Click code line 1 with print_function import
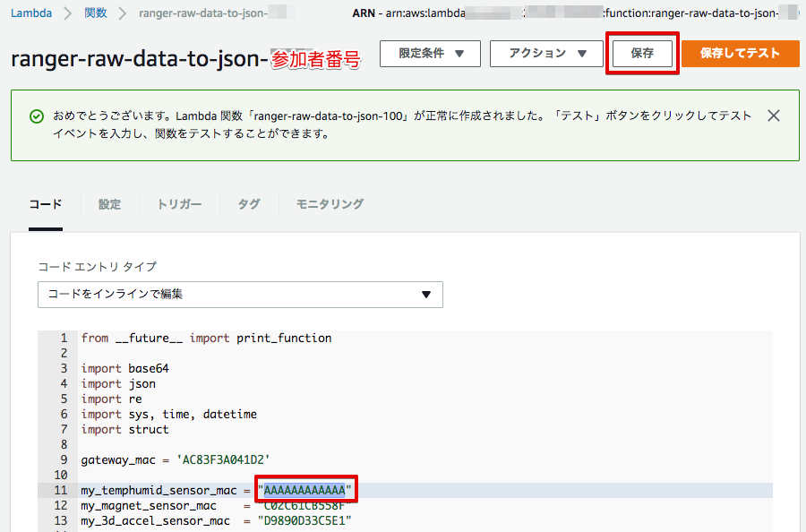The height and width of the screenshot is (532, 806). point(206,338)
